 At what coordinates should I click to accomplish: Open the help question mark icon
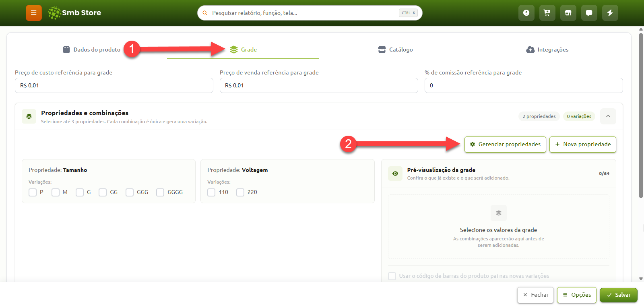(526, 13)
